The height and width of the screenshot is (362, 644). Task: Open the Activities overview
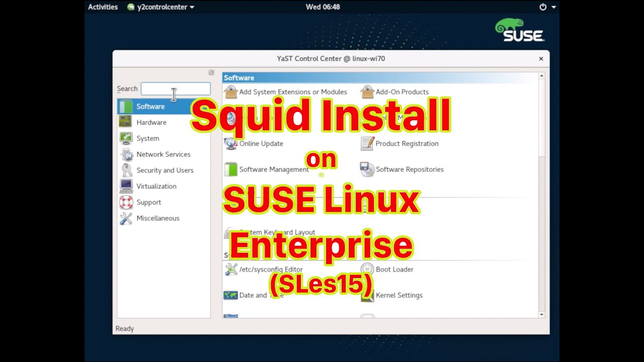pos(103,7)
